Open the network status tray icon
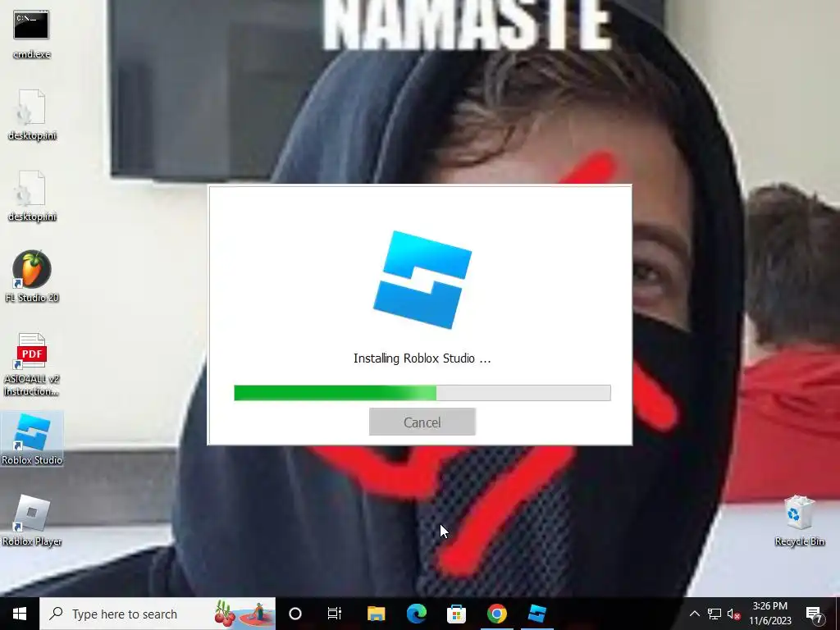Viewport: 840px width, 630px height. (x=714, y=614)
